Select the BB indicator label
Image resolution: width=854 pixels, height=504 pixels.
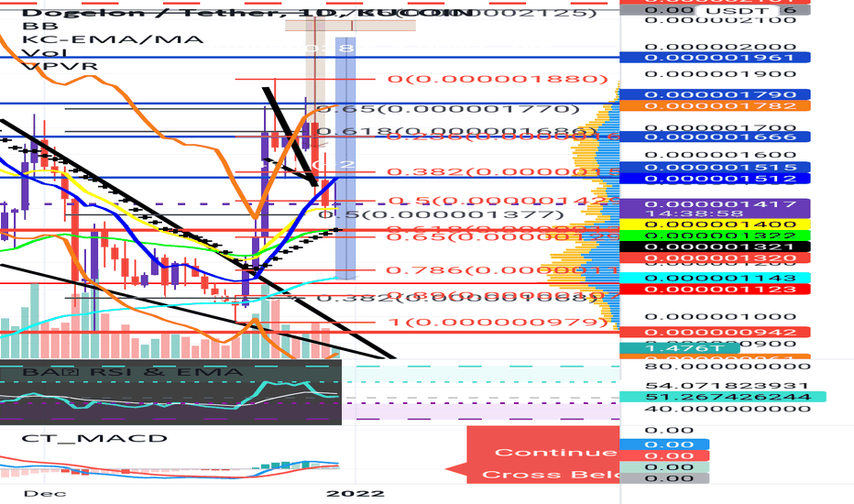40,26
